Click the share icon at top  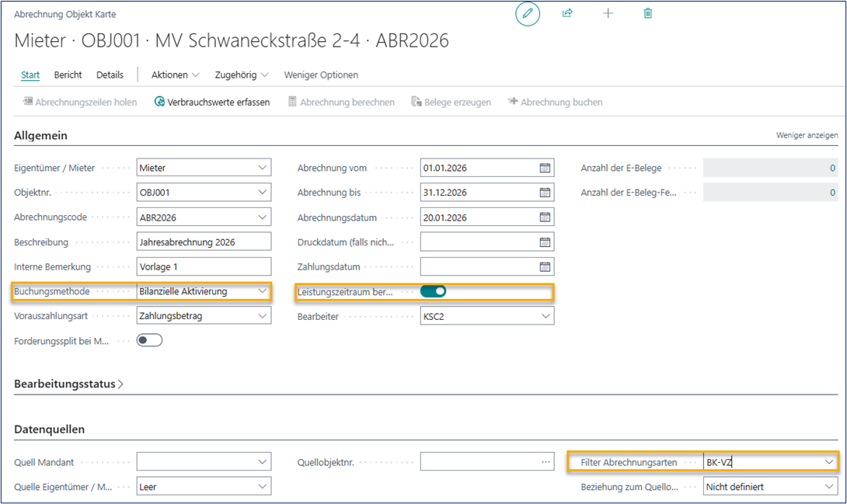567,13
